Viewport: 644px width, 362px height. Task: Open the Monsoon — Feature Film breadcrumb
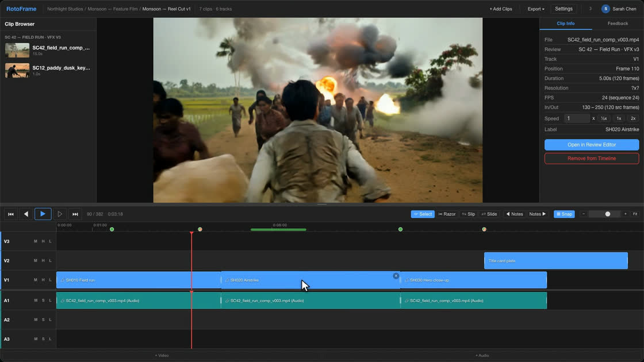113,9
